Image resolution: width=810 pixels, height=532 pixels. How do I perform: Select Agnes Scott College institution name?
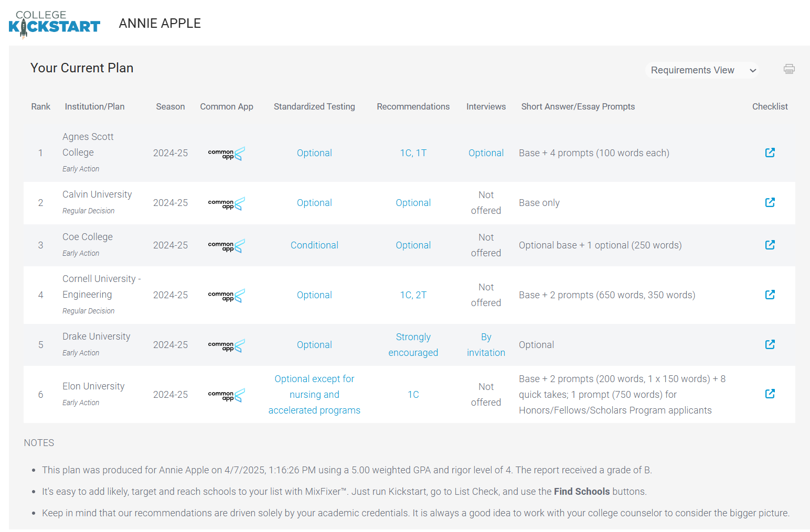point(88,145)
